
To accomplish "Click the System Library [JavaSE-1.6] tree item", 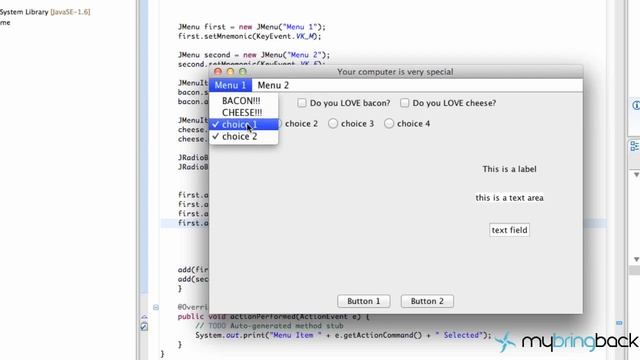I will [45, 12].
